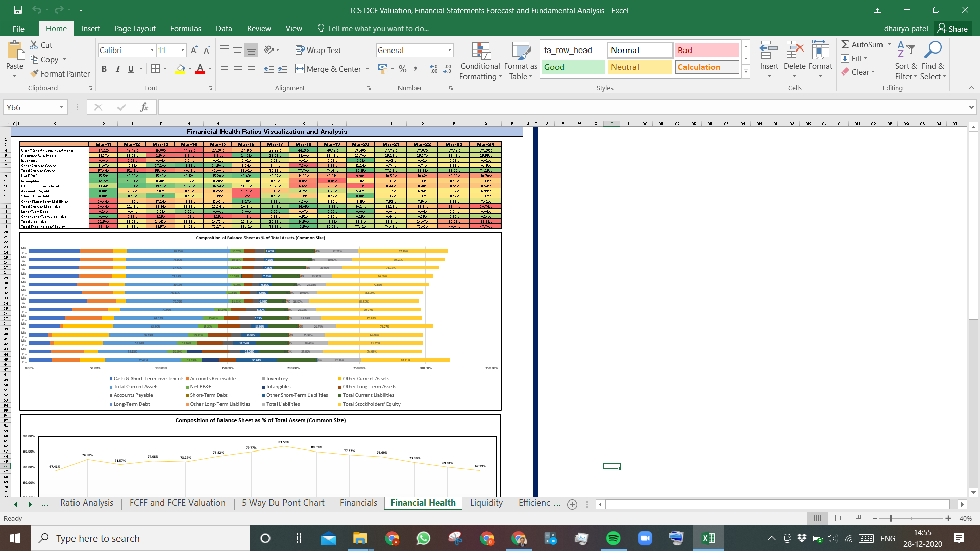Switch to 5 Way Du Pont Chart sheet
Viewport: 980px width, 551px height.
tap(283, 503)
